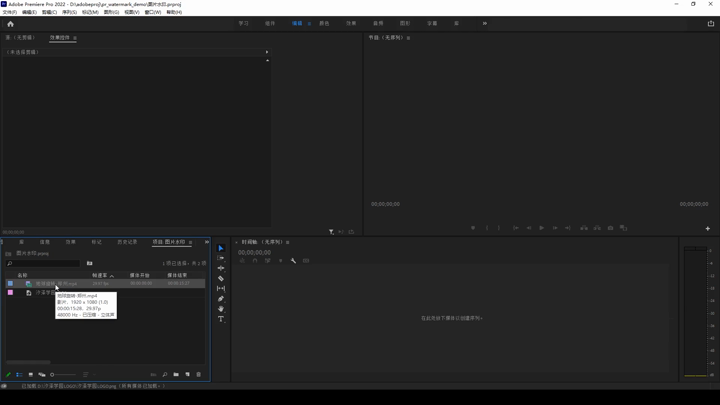Viewport: 720px width, 405px height.
Task: Click the play button in program monitor
Action: pos(542,228)
